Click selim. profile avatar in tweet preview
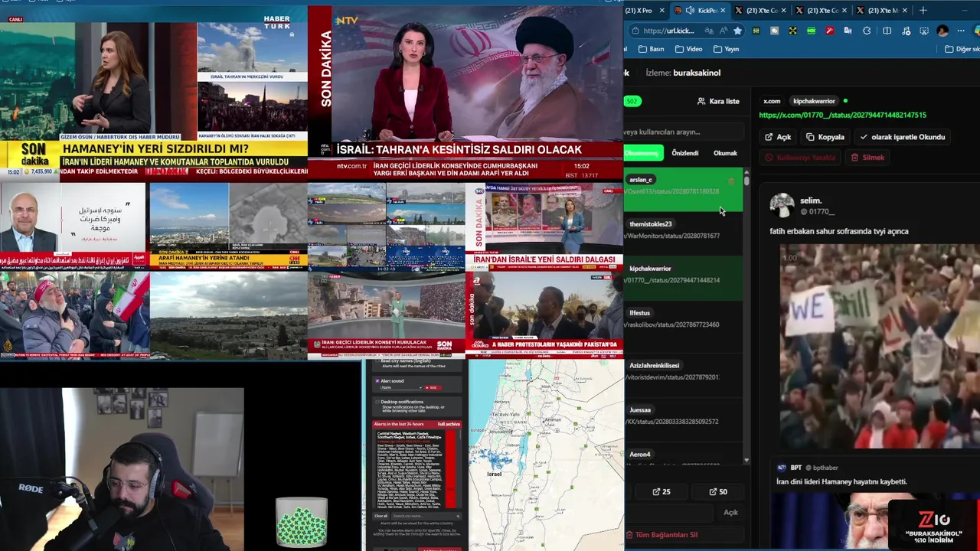The width and height of the screenshot is (980, 551). click(x=782, y=205)
